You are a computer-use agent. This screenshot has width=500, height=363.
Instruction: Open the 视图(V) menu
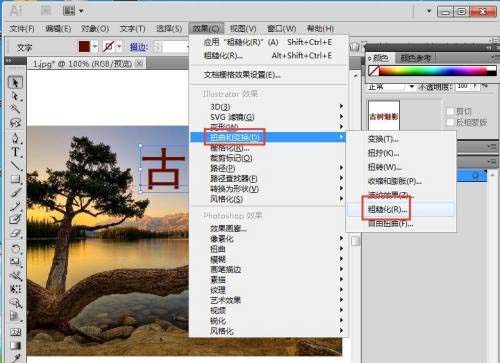point(243,29)
